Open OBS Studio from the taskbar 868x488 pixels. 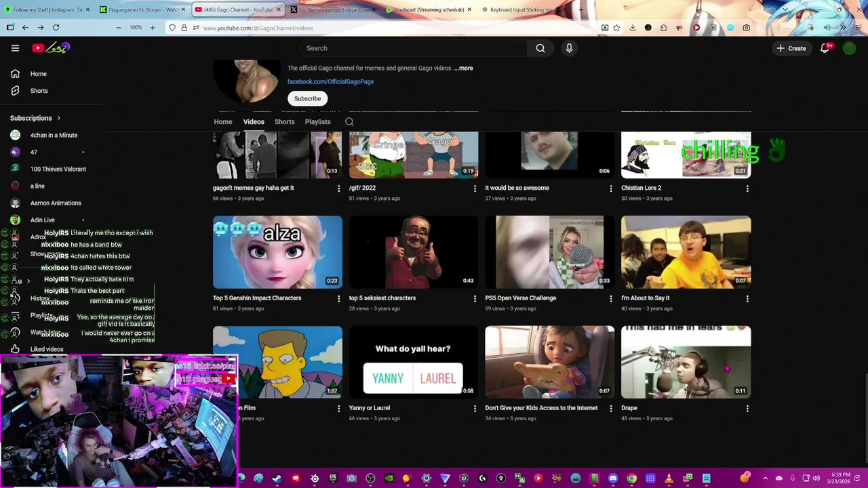point(370,479)
